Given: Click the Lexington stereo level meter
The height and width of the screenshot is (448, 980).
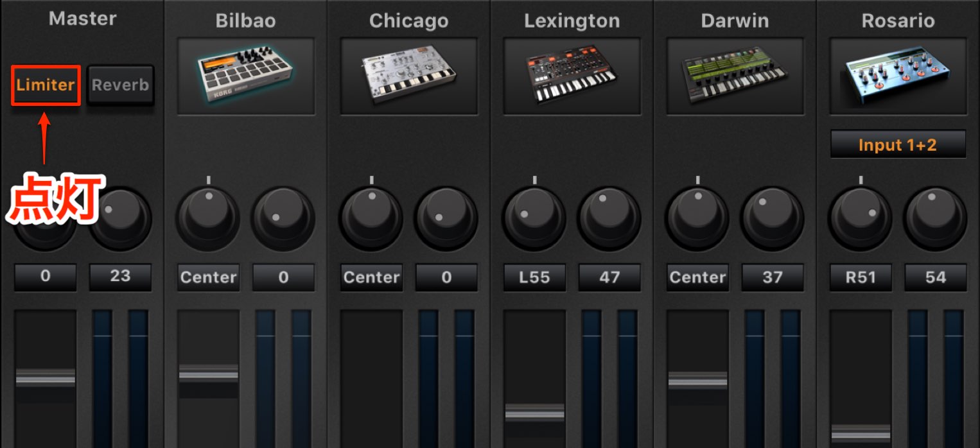Looking at the screenshot, I should pyautogui.click(x=609, y=379).
